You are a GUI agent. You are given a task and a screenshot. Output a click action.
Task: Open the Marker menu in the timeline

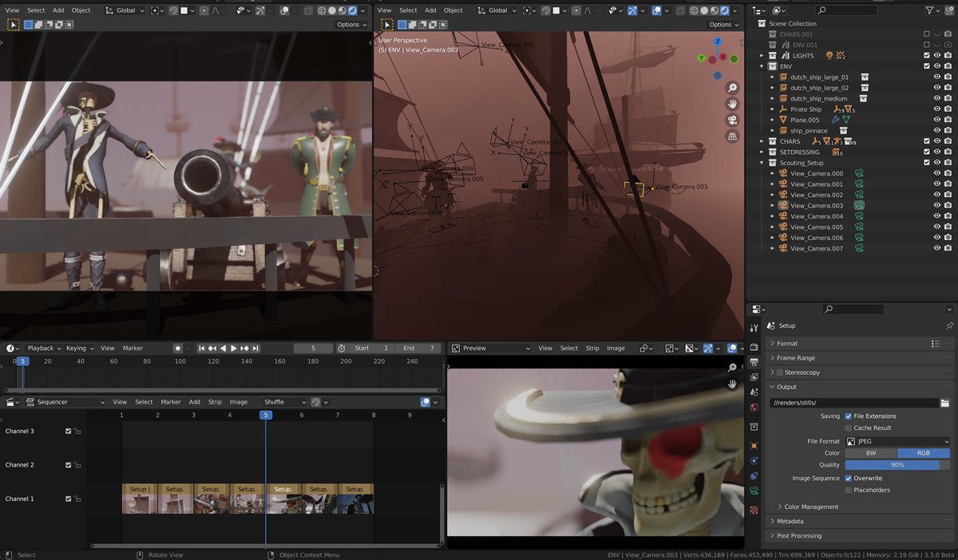point(133,348)
